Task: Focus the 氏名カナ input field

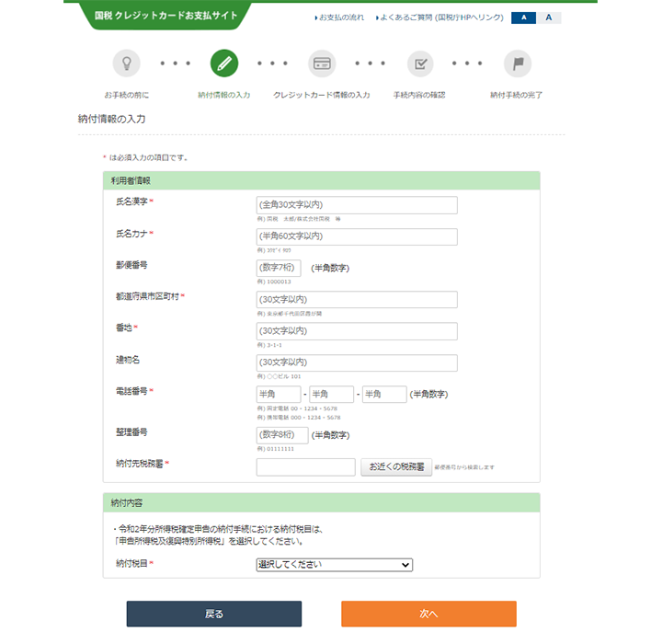Action: coord(357,236)
